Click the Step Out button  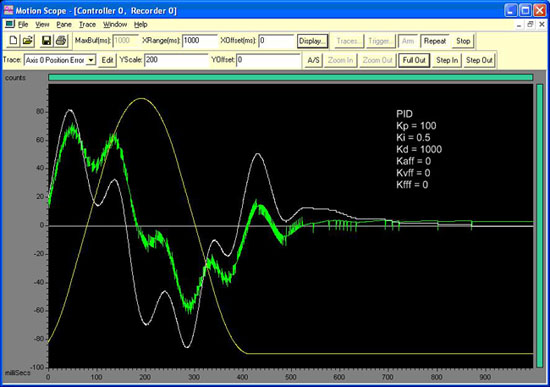pyautogui.click(x=479, y=60)
